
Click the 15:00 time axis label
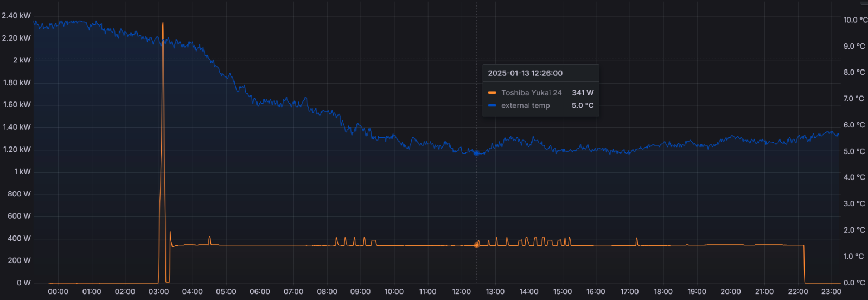(563, 292)
